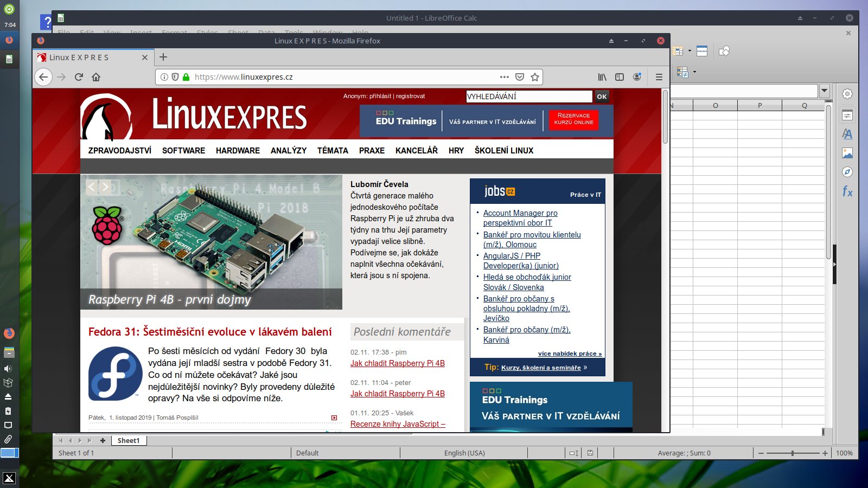The height and width of the screenshot is (488, 868).
Task: Open KANCELÁŘ section in site menu
Action: point(417,150)
